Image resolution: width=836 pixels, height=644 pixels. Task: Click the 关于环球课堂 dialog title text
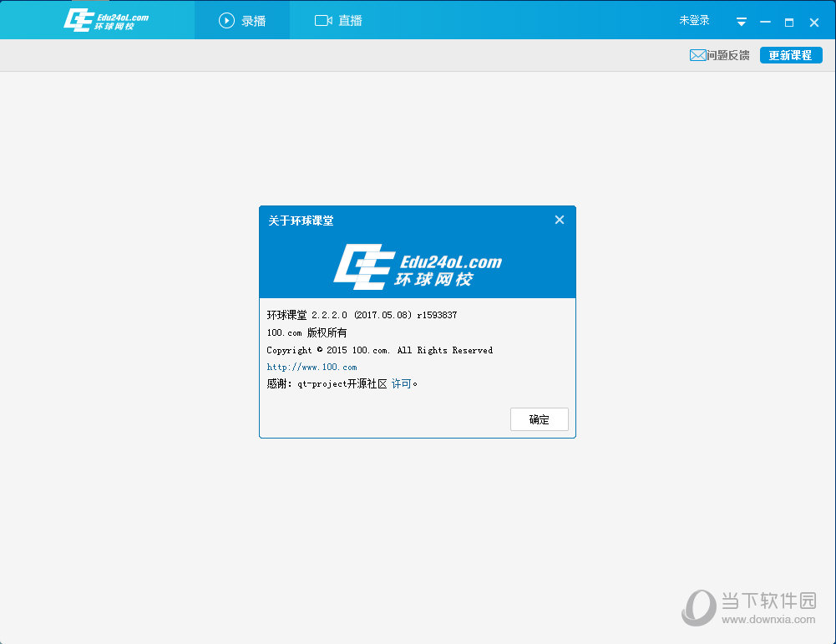pos(301,221)
